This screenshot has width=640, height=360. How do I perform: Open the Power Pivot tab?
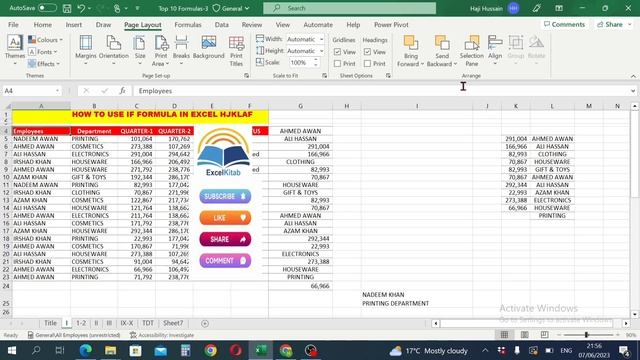coord(391,24)
